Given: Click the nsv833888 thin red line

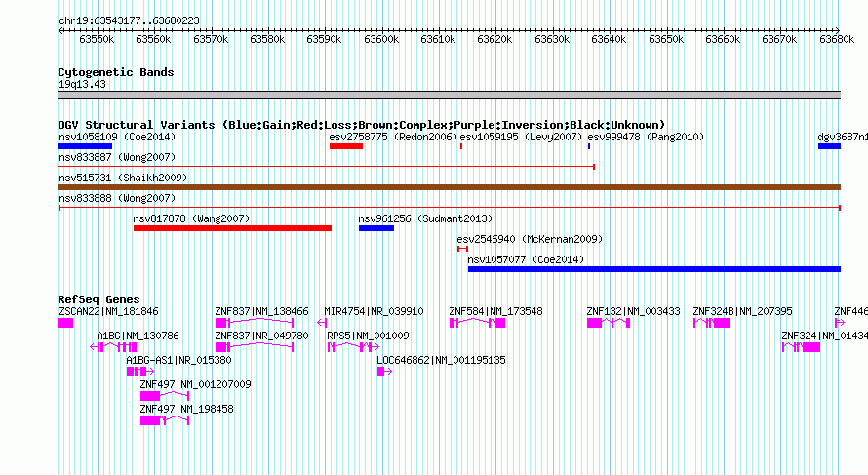Looking at the screenshot, I should [449, 208].
